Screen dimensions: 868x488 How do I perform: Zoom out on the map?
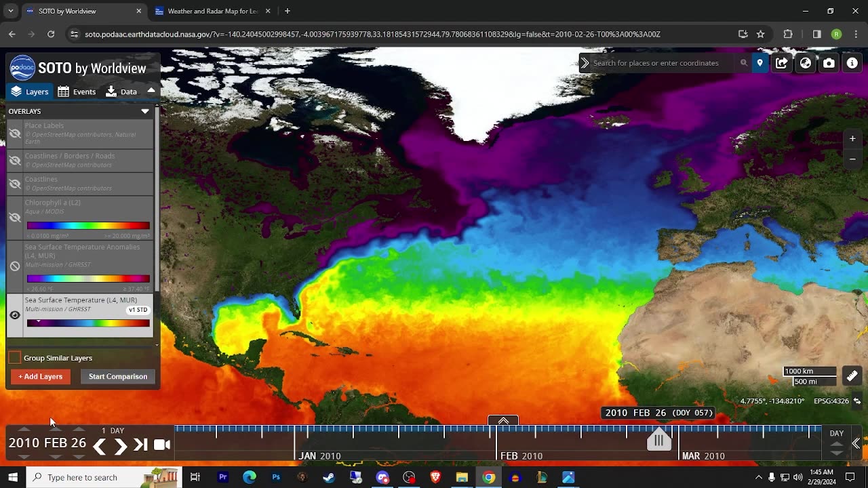[x=852, y=159]
